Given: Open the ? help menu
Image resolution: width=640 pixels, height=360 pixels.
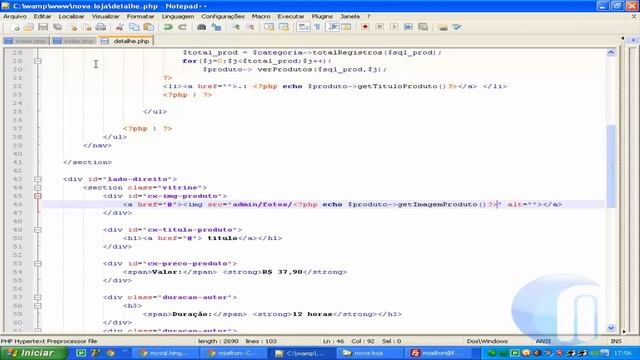Looking at the screenshot, I should point(369,16).
